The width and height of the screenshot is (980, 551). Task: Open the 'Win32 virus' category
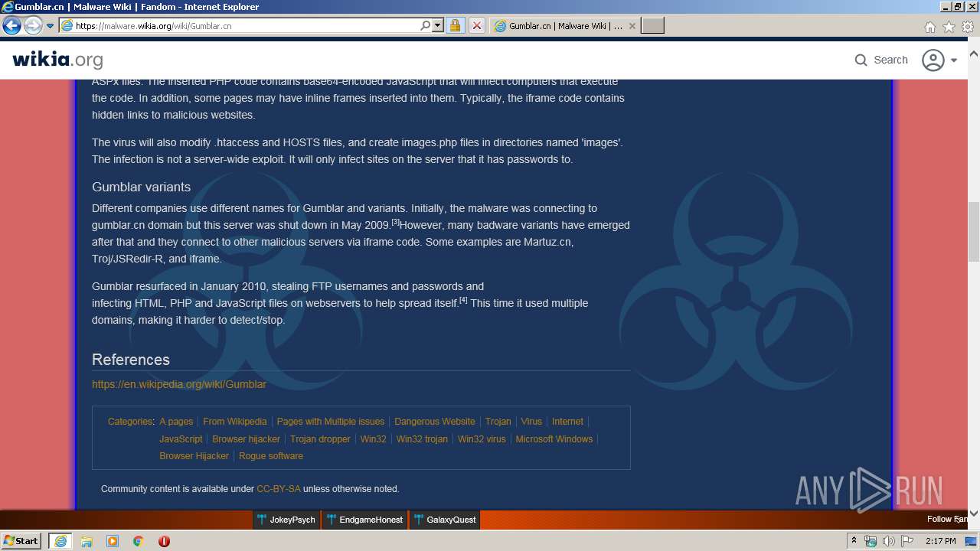482,439
